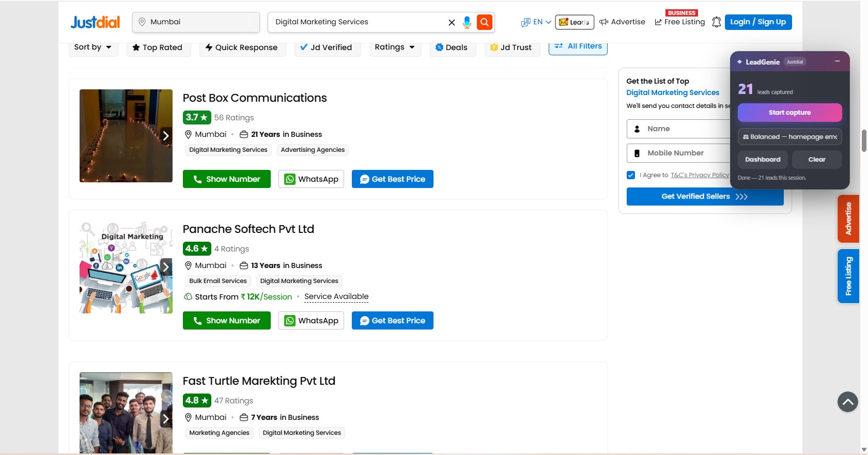Click Start capture in LeadGenie
Image resolution: width=868 pixels, height=455 pixels.
[x=789, y=113]
